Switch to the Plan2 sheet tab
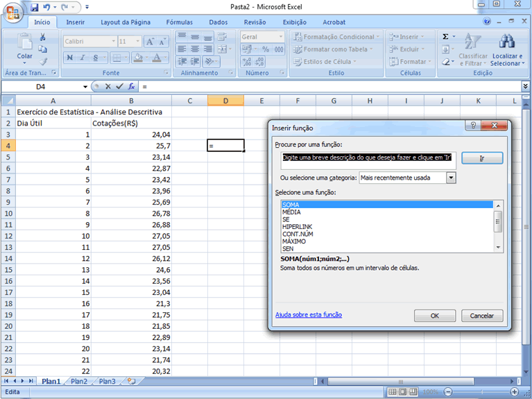This screenshot has height=399, width=532. 79,381
